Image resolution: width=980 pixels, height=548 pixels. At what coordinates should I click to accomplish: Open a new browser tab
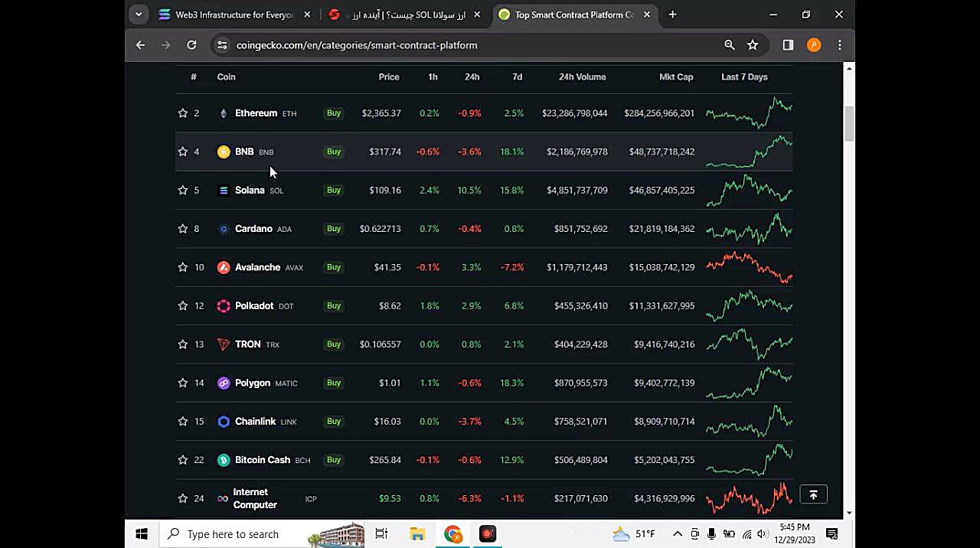672,15
